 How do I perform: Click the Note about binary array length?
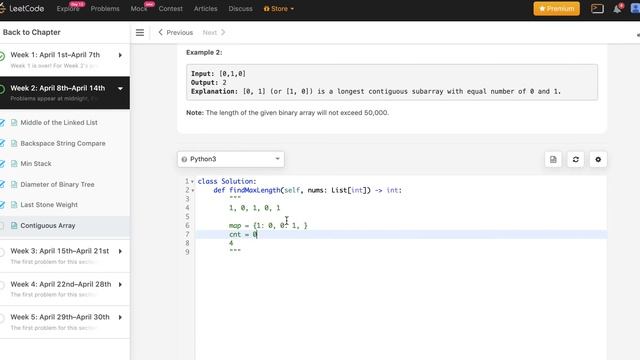pos(287,113)
